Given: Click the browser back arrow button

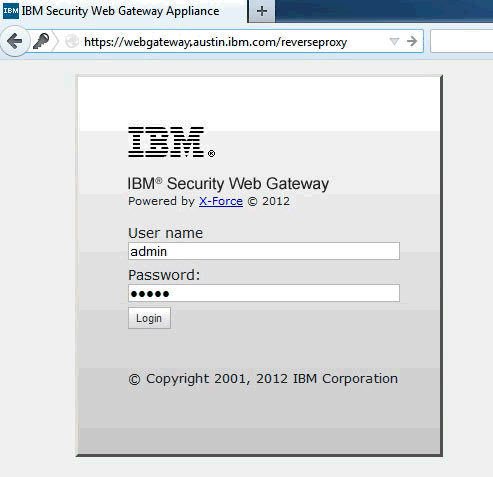Looking at the screenshot, I should tap(15, 42).
